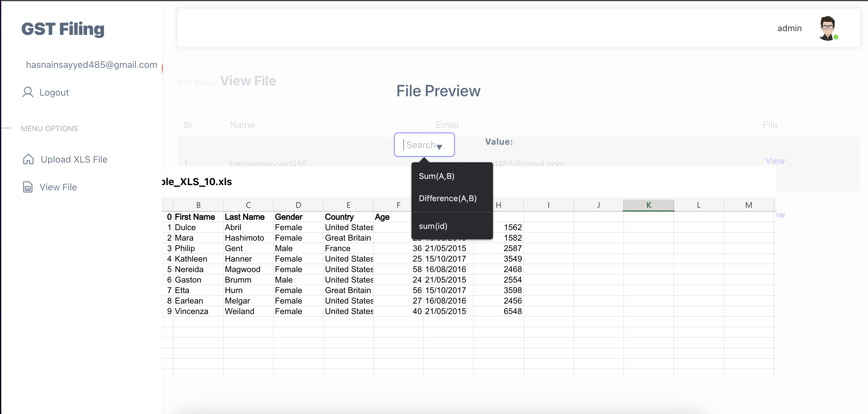The height and width of the screenshot is (414, 868).
Task: Click the View File document icon
Action: (x=27, y=187)
